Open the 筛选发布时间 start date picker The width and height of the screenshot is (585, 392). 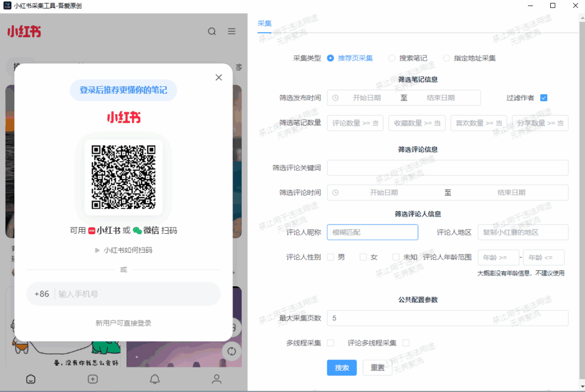tap(366, 98)
